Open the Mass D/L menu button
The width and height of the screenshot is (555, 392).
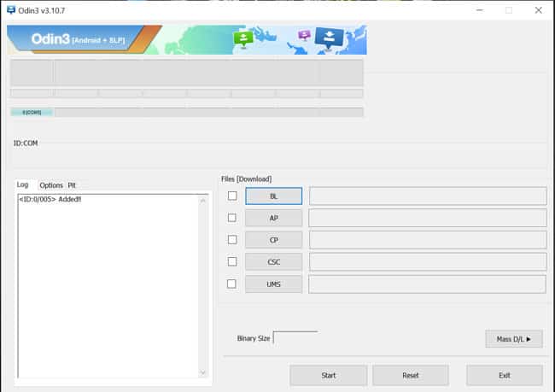tap(514, 339)
